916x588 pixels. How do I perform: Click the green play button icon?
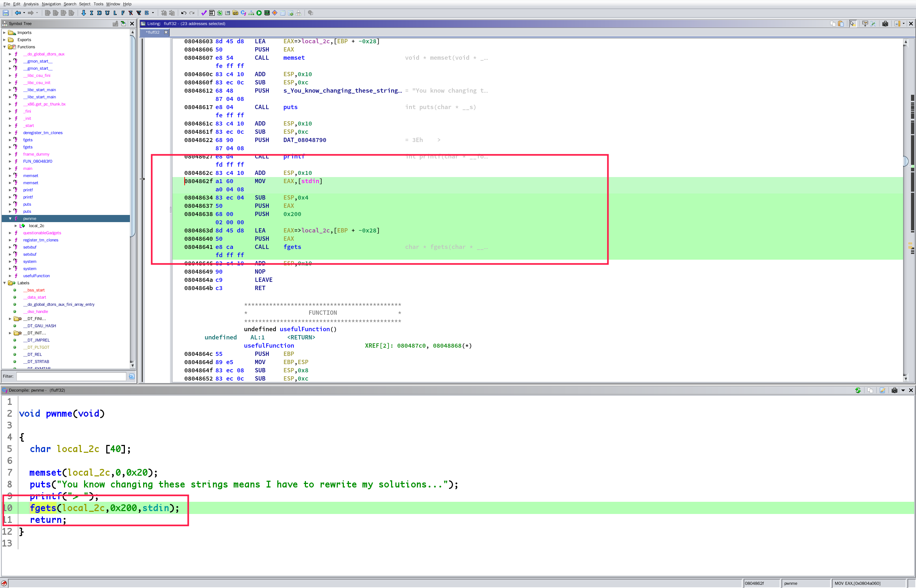click(259, 13)
